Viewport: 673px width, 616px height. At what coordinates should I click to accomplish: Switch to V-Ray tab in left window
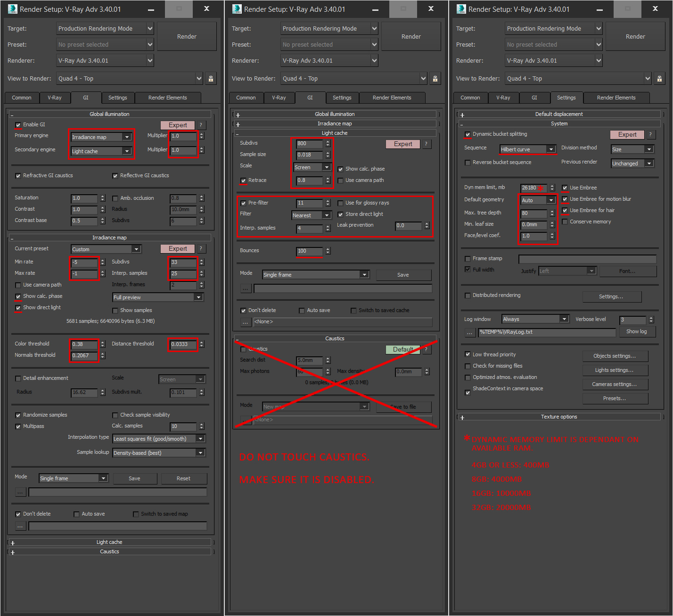[55, 98]
